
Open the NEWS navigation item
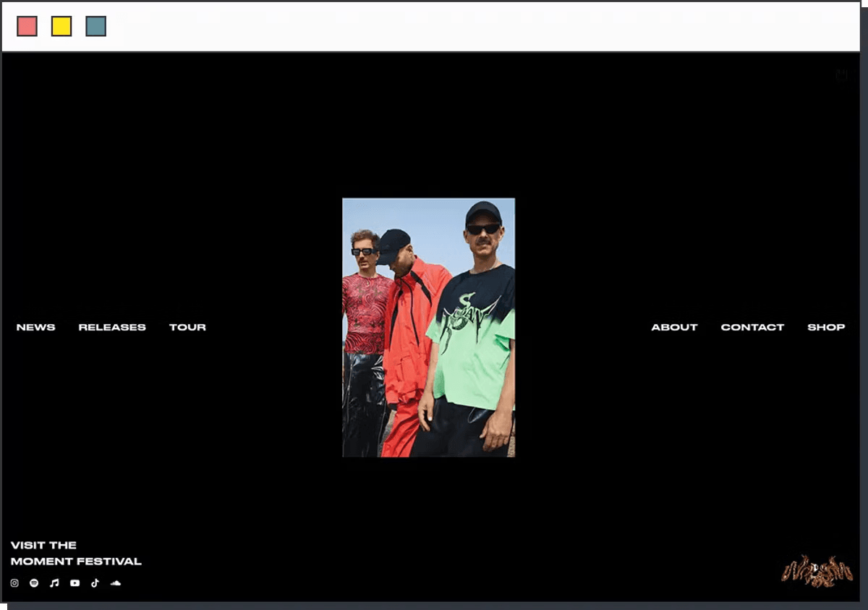coord(35,327)
